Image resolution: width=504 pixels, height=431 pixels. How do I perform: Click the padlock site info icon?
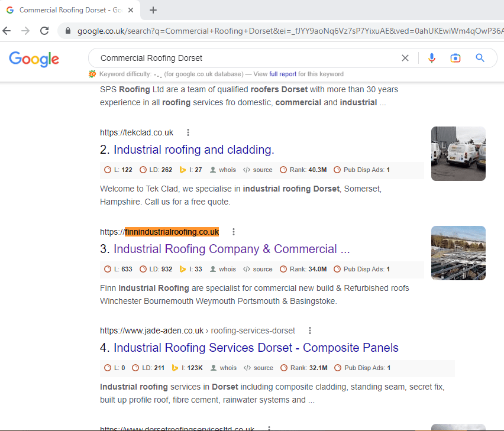tap(68, 31)
